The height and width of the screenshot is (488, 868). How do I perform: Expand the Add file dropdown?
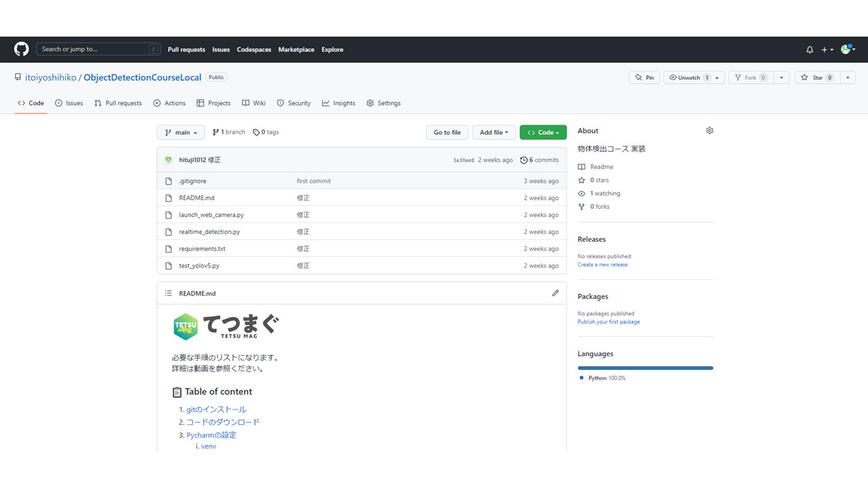point(494,132)
